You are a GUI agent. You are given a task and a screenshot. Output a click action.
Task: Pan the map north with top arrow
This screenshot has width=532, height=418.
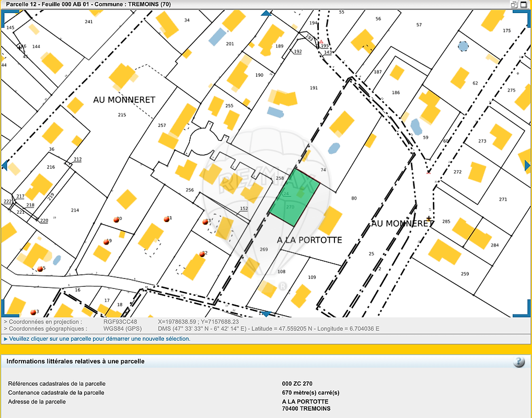coord(266,13)
